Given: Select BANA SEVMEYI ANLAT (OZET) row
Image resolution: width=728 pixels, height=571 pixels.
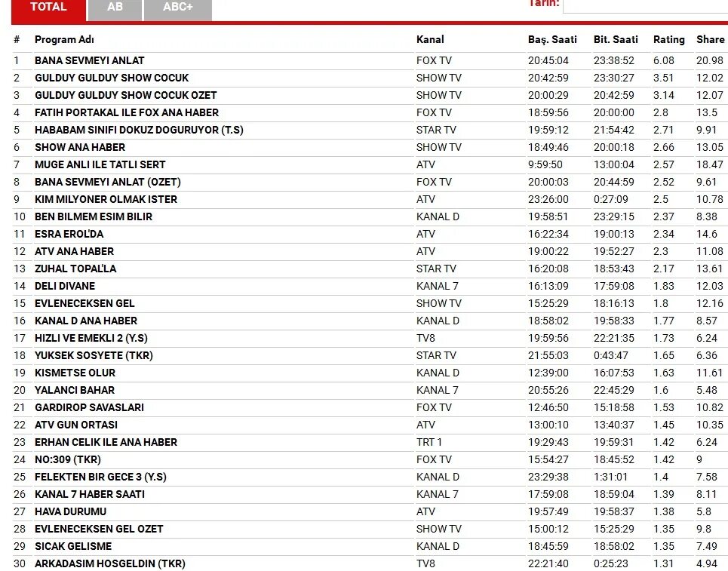Looking at the screenshot, I should pyautogui.click(x=370, y=182).
